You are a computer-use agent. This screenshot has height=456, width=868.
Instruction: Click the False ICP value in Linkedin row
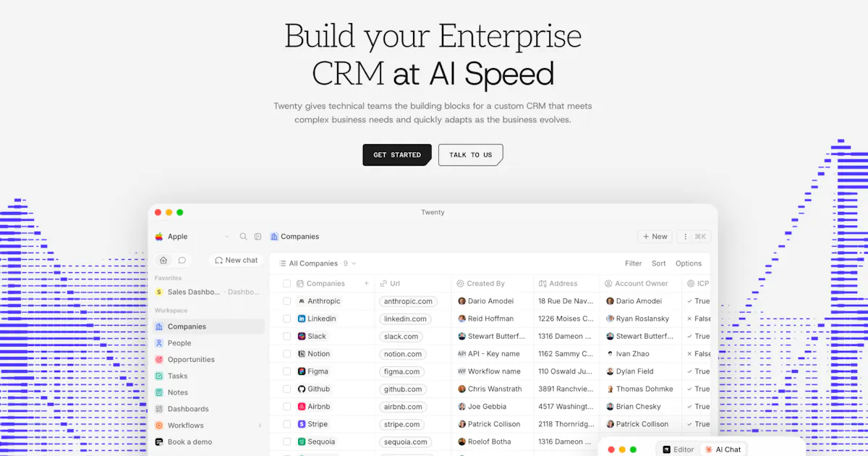point(699,318)
